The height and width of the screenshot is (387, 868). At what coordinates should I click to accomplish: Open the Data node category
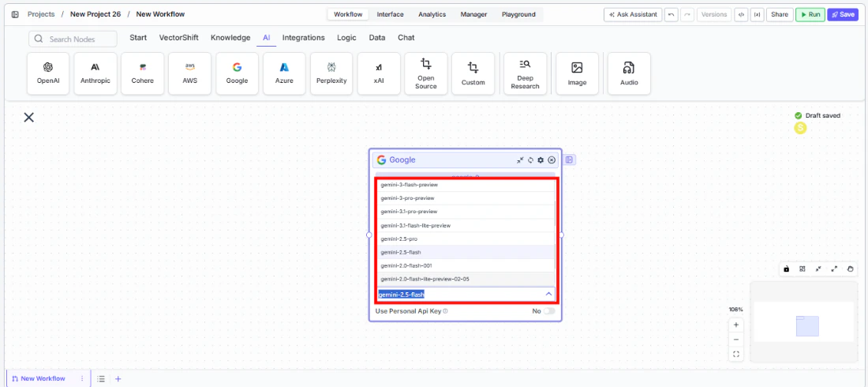(x=377, y=38)
